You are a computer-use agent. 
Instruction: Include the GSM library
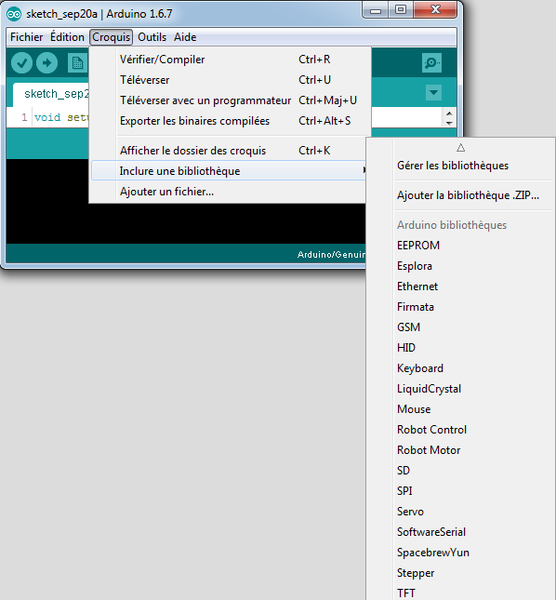[x=461, y=327]
